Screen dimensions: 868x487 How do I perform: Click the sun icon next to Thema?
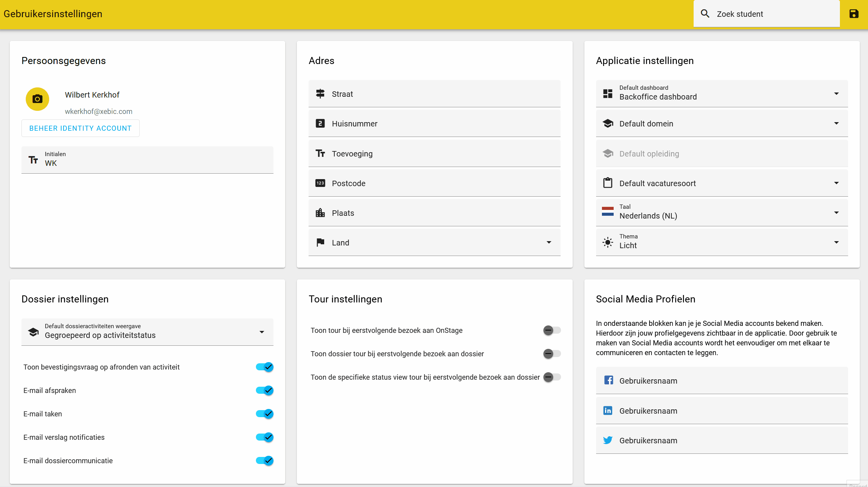click(x=608, y=242)
